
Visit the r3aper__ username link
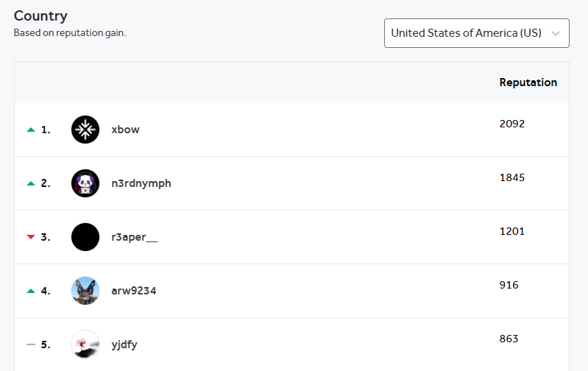click(135, 237)
